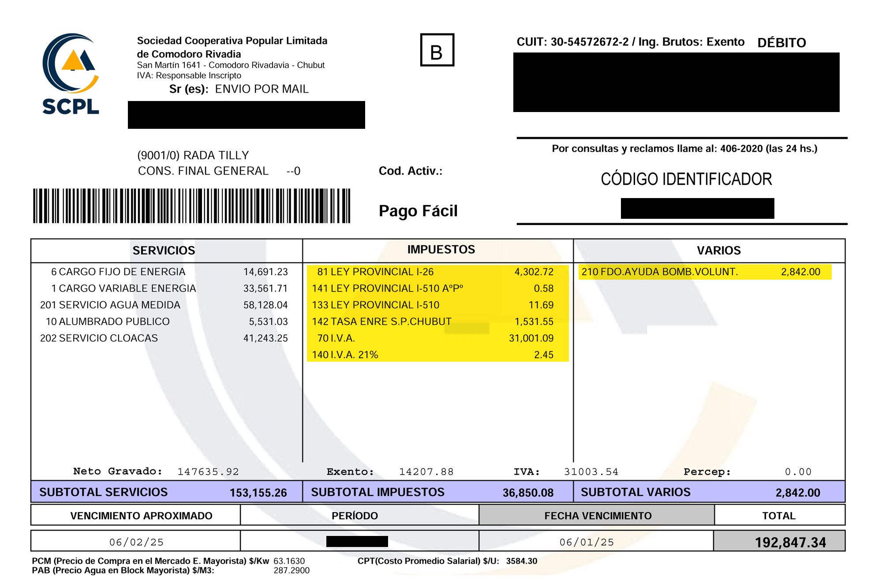This screenshot has width=882, height=588.
Task: Click the payment barcode
Action: (191, 206)
